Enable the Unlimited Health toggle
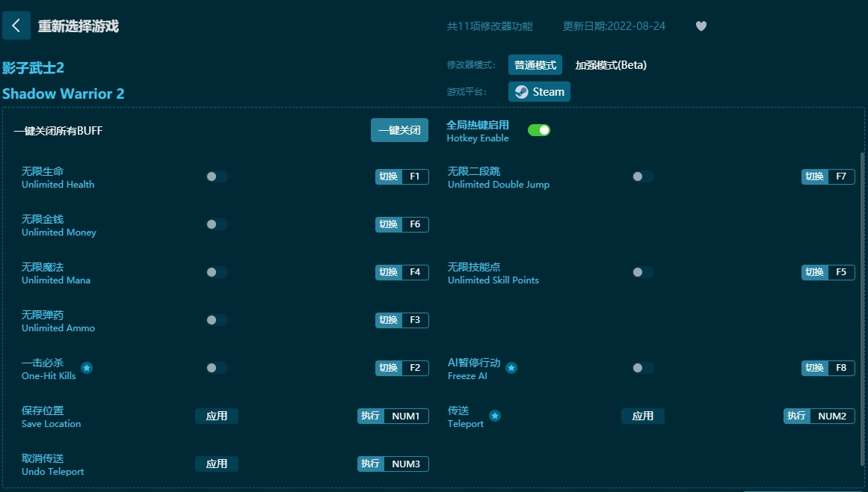This screenshot has height=492, width=868. pyautogui.click(x=216, y=176)
